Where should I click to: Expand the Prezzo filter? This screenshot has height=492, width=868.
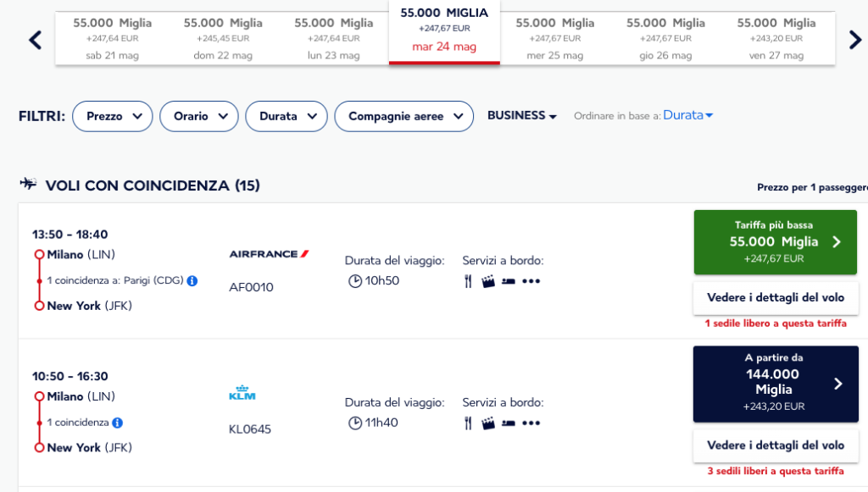point(113,116)
